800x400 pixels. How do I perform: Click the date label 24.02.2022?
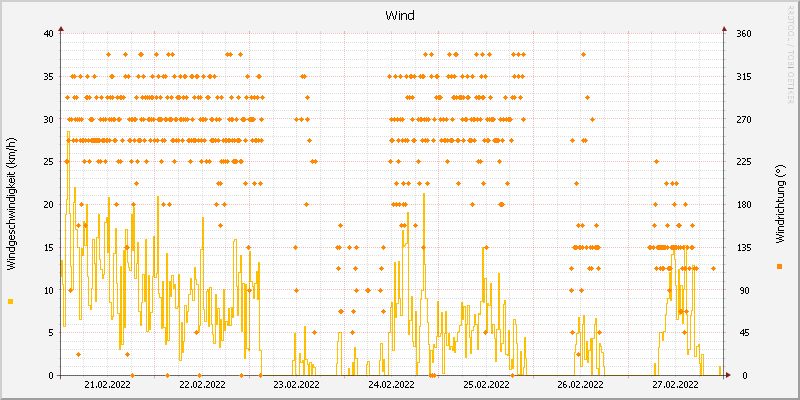391,384
